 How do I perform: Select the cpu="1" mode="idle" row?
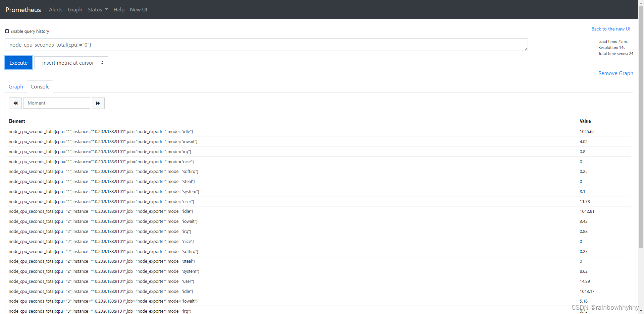pyautogui.click(x=319, y=131)
